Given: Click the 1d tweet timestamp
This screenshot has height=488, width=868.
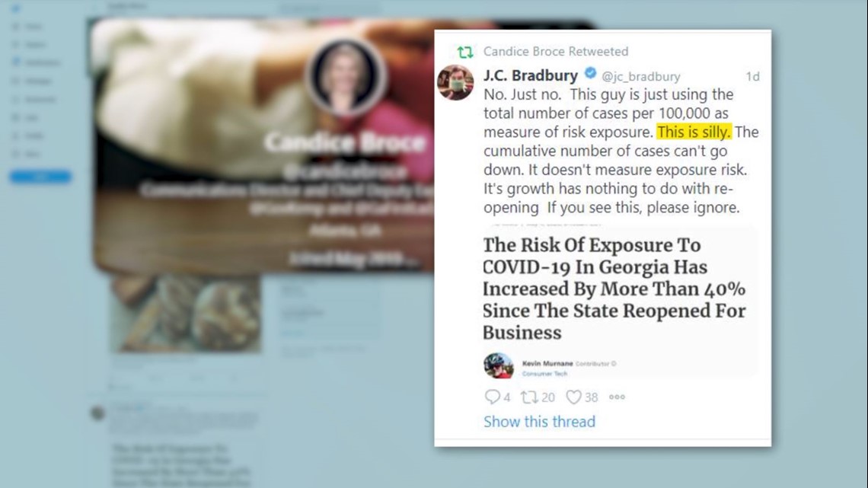Looking at the screenshot, I should [752, 76].
